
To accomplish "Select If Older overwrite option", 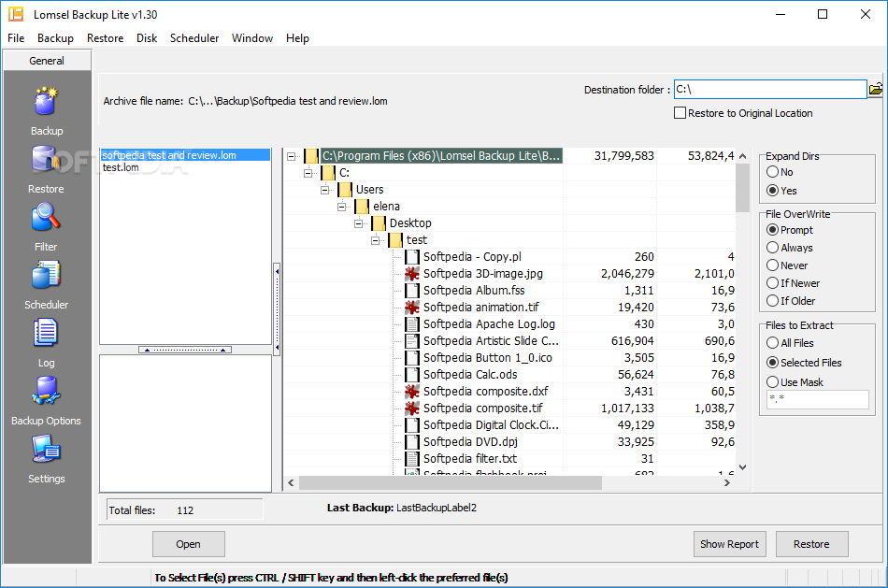I will coord(772,300).
